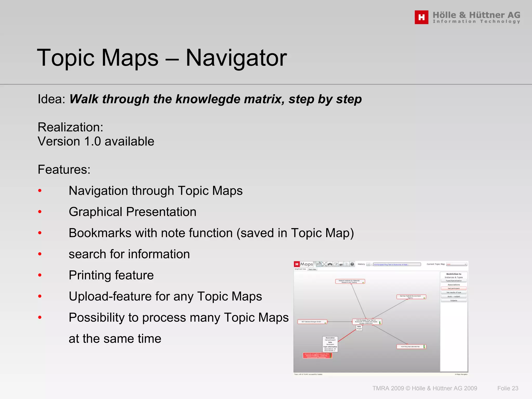The width and height of the screenshot is (532, 399).
Task: Click the slide title 'Topic Maps – Navigator'
Action: pyautogui.click(x=162, y=58)
